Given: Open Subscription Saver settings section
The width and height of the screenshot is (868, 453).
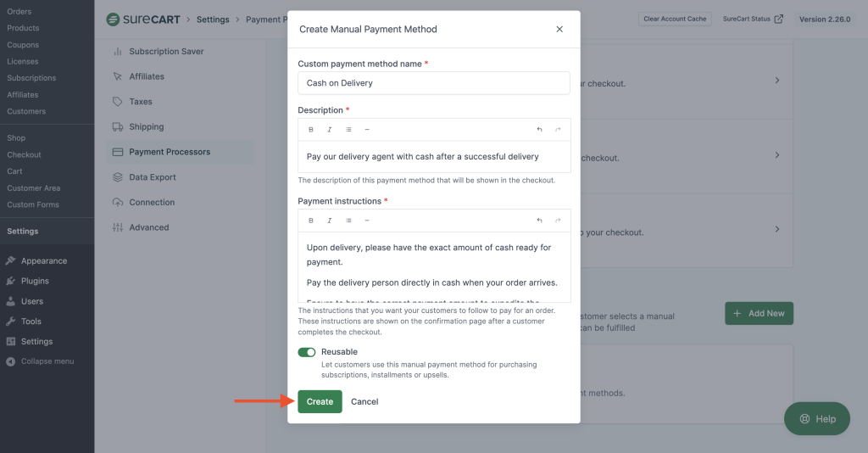Looking at the screenshot, I should (166, 52).
